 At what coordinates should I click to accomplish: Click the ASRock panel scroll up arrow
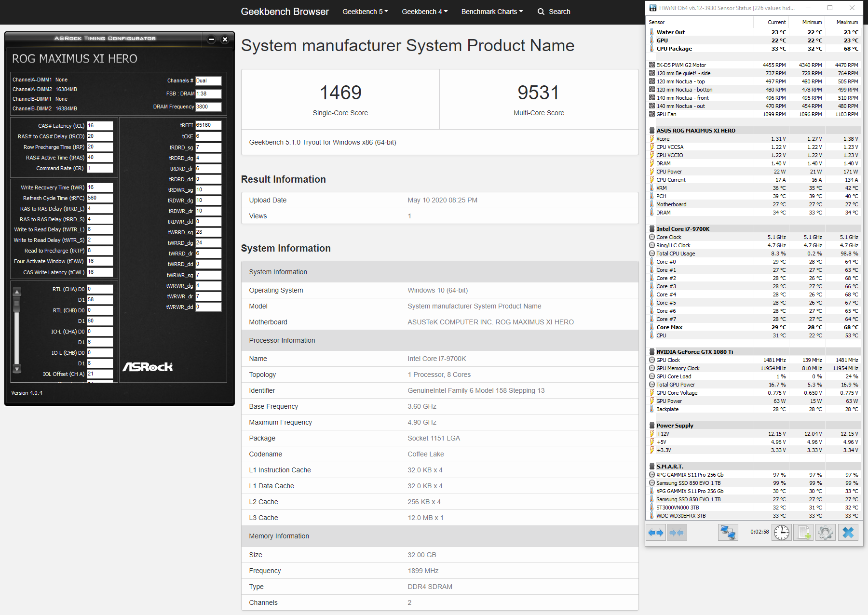tap(17, 292)
